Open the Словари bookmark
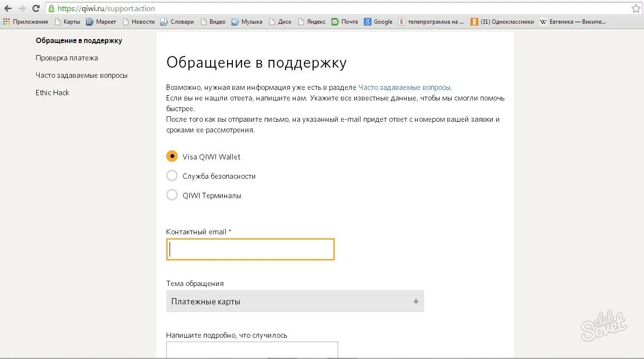The image size is (644, 359). 177,22
